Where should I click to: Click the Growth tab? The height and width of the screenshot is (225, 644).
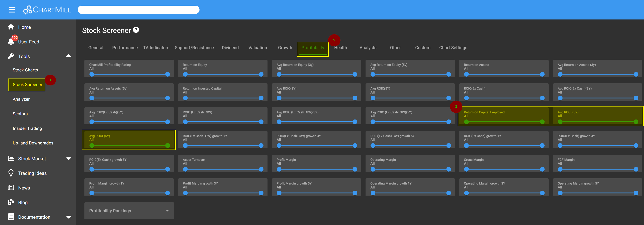pos(284,48)
